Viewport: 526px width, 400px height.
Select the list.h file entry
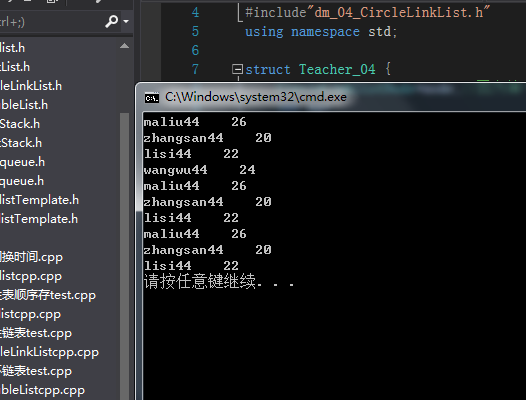click(13, 48)
